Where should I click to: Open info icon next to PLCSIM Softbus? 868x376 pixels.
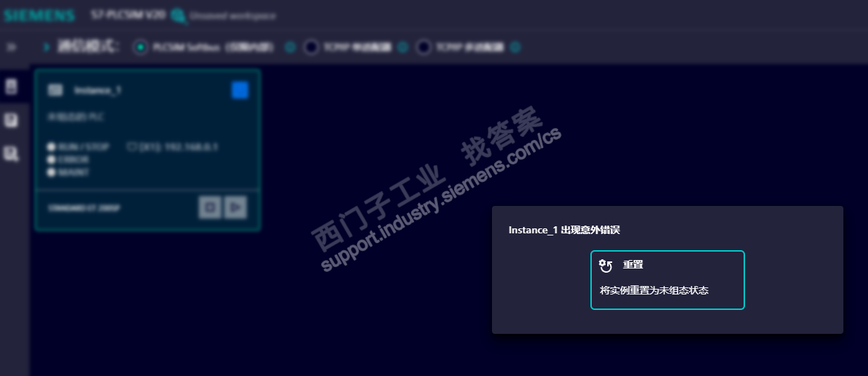click(x=290, y=47)
